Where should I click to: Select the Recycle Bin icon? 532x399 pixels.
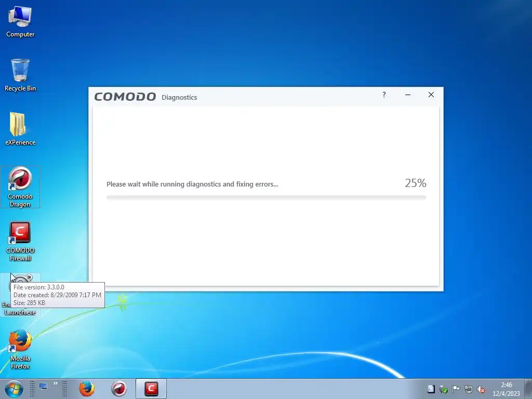(20, 75)
